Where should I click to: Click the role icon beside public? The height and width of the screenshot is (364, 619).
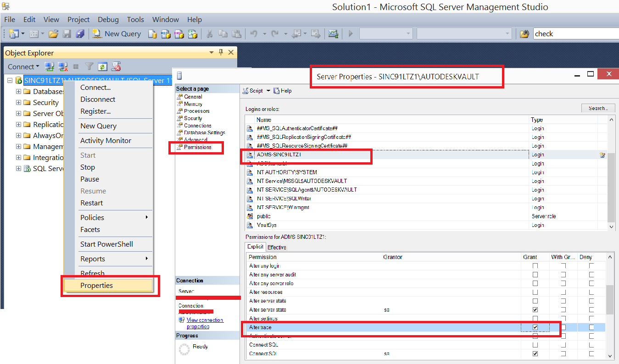point(250,216)
